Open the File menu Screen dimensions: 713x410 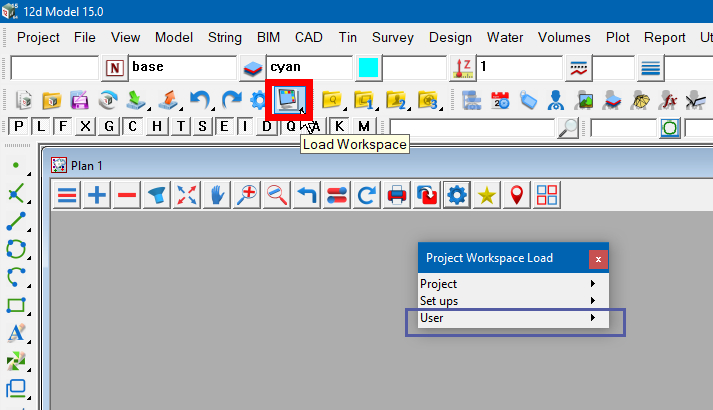pos(85,37)
